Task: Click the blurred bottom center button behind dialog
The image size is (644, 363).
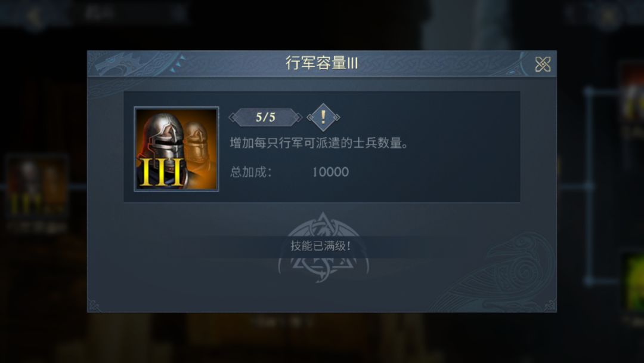Action: pyautogui.click(x=283, y=321)
